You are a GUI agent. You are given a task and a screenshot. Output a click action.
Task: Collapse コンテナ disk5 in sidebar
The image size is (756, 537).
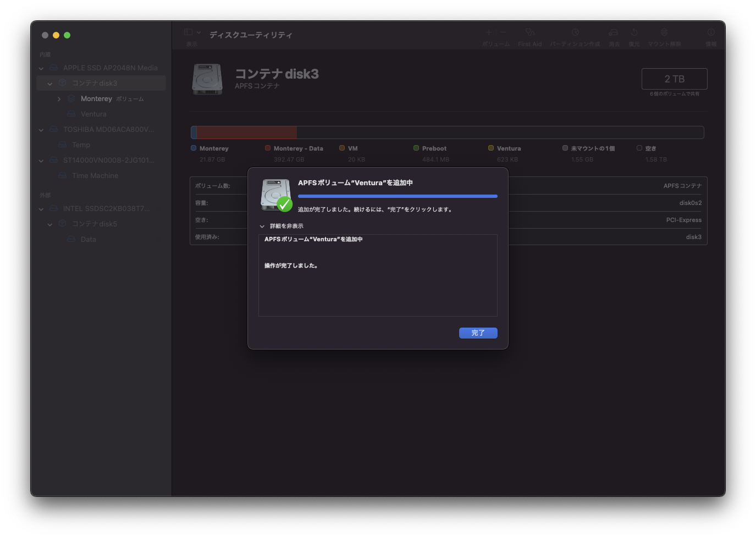click(x=50, y=224)
